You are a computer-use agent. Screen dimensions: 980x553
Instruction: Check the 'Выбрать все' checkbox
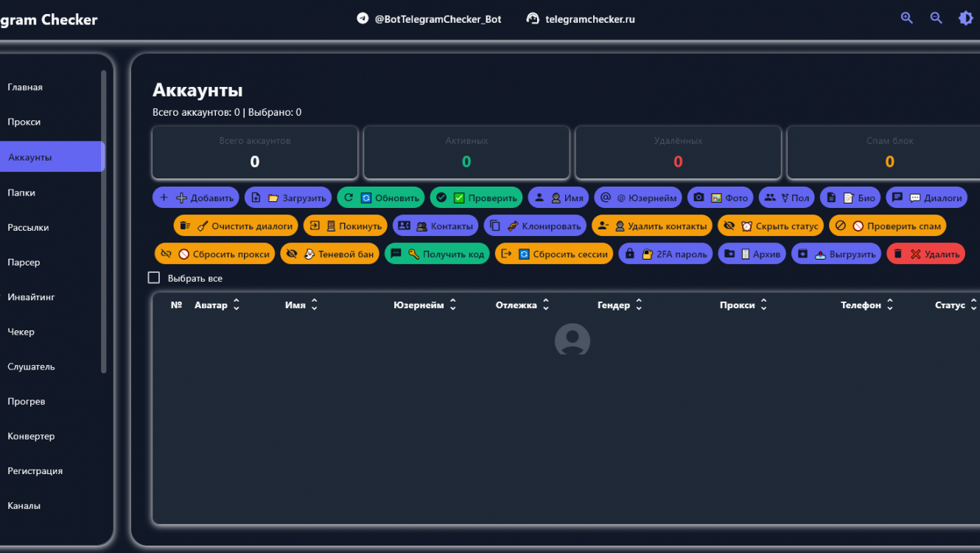(x=154, y=278)
